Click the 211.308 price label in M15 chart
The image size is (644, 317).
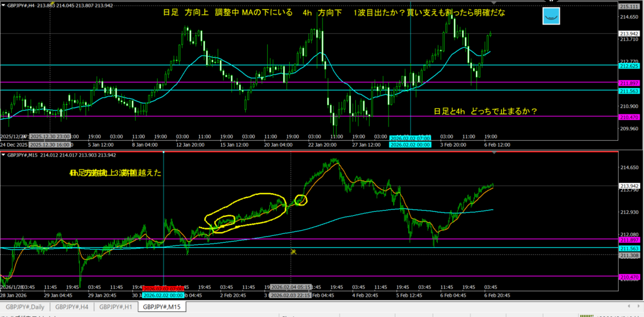(630, 255)
